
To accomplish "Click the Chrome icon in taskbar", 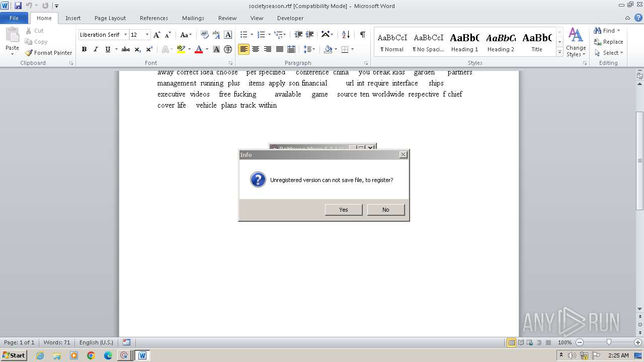I will click(x=91, y=355).
